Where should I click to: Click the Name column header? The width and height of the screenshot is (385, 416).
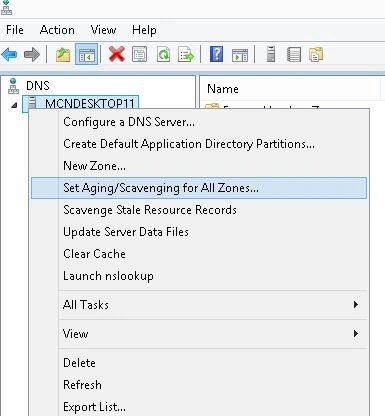(x=290, y=89)
